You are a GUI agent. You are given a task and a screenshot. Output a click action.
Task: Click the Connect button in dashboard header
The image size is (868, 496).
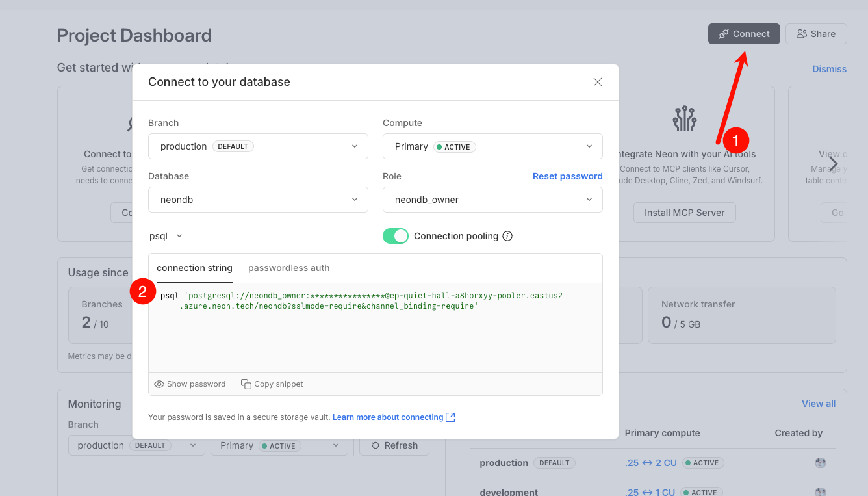pos(744,34)
